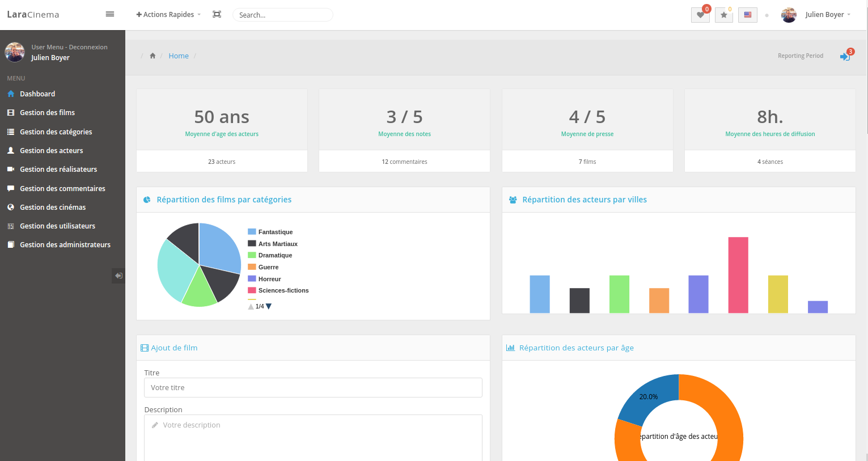Click the 23 acteurs text
The height and width of the screenshot is (461, 868).
tap(222, 162)
